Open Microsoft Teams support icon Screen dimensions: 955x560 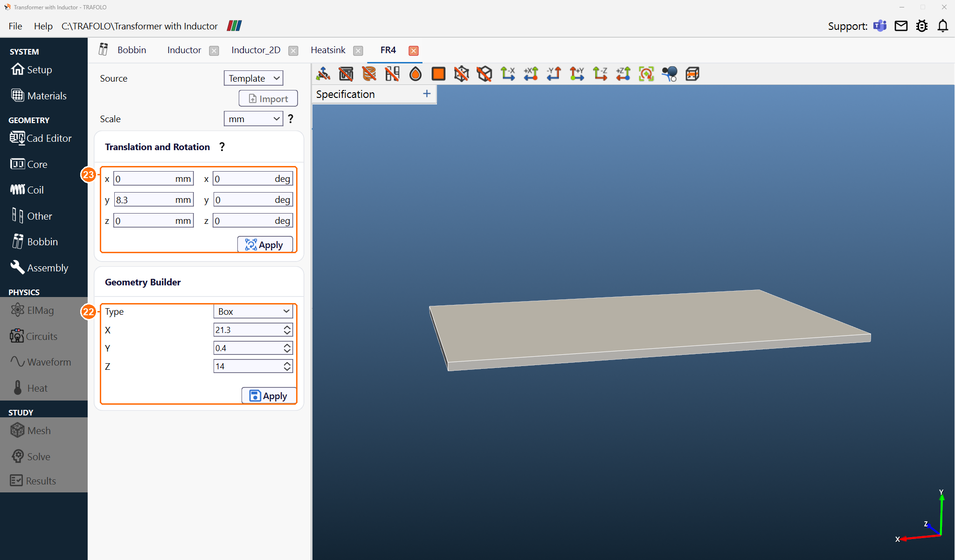click(x=879, y=26)
